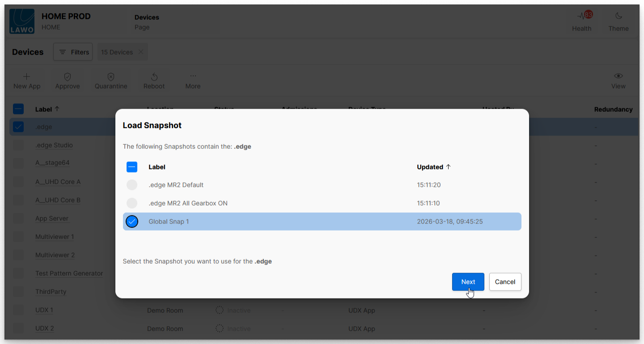Select the .edge MR2 Default snapshot radio
644x344 pixels.
pyautogui.click(x=132, y=185)
